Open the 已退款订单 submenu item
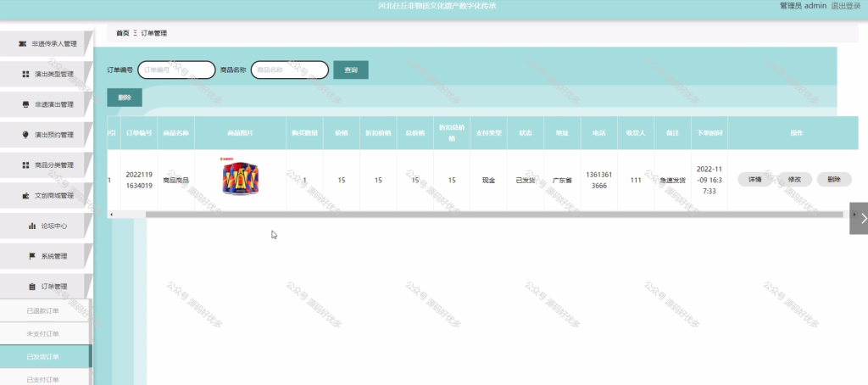This screenshot has height=385, width=868. tap(44, 310)
